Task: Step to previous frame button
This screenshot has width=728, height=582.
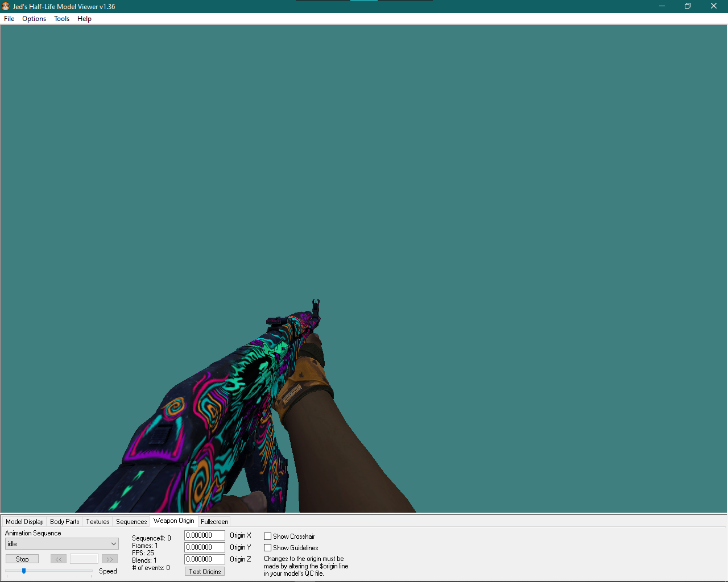Action: [59, 559]
